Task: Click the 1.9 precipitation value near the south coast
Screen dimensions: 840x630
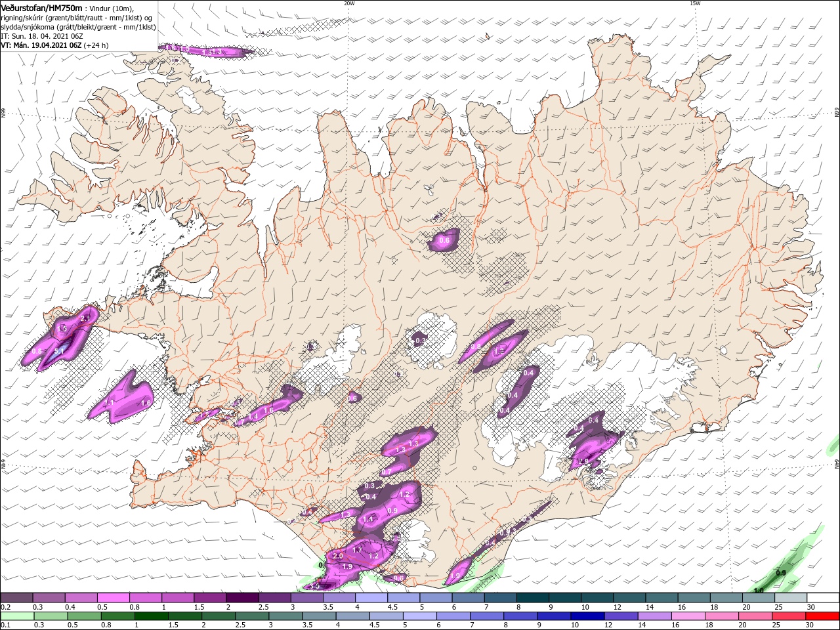Action: tap(348, 566)
